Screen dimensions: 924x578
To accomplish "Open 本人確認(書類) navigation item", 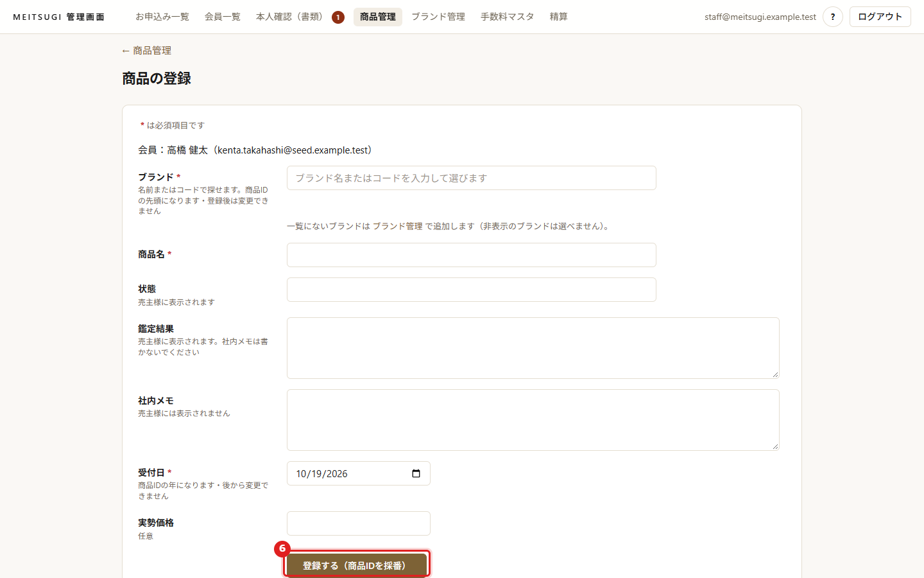I will (x=300, y=17).
